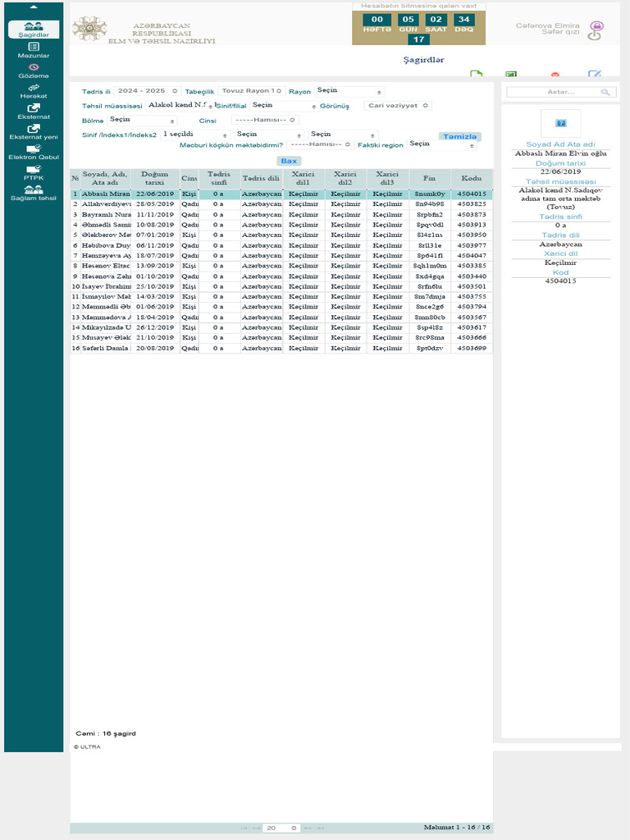Open rows-per-page dropdown showing 20
630x840 pixels.
coord(281,828)
